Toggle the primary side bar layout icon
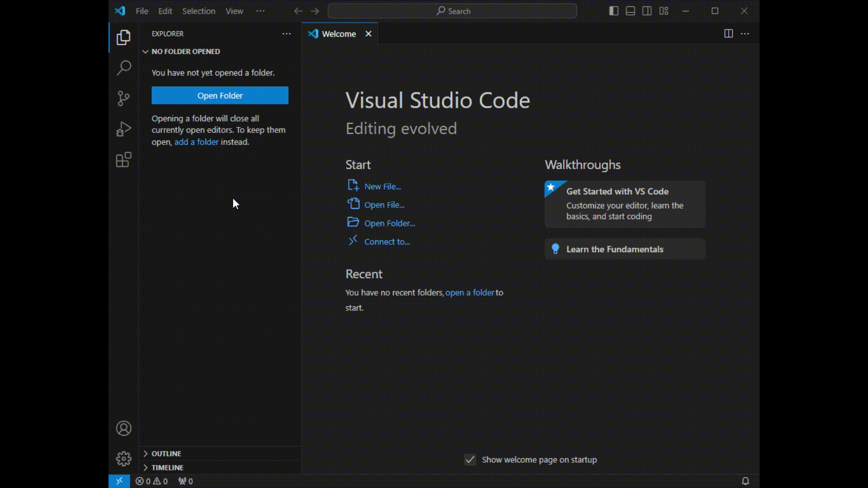Viewport: 868px width, 488px height. (613, 11)
